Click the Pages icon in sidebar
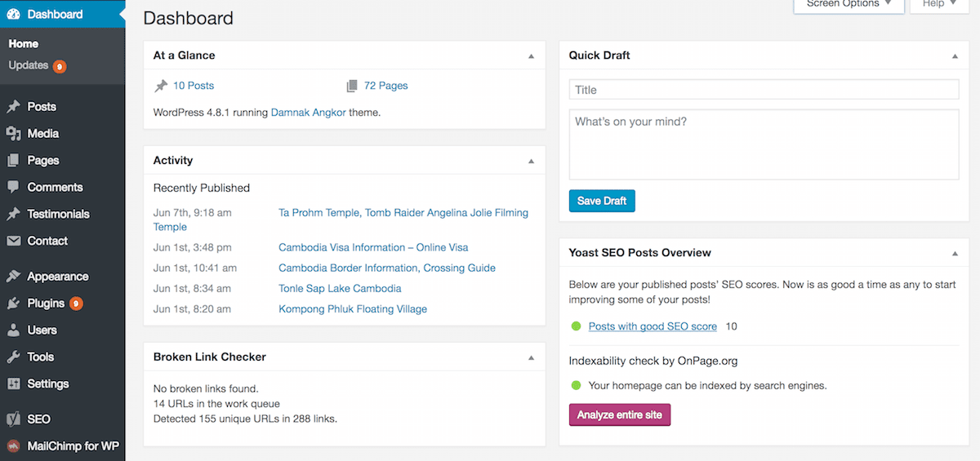 tap(13, 161)
